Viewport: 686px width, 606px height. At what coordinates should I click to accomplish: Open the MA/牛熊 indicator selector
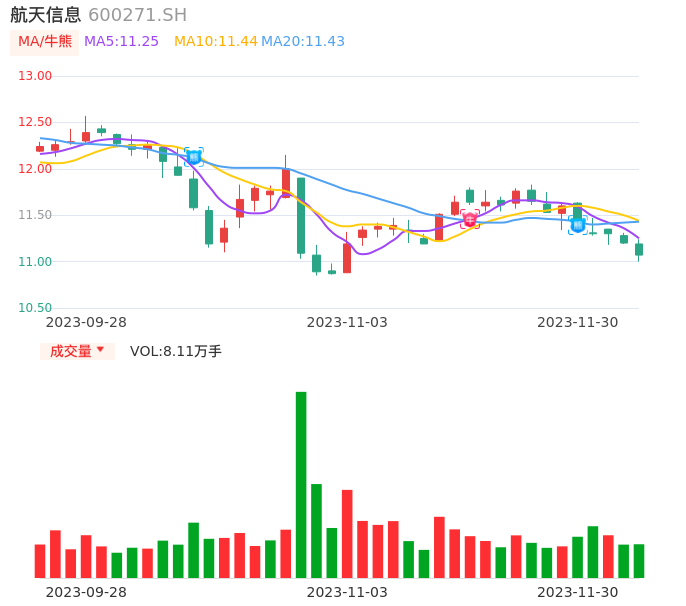tap(45, 42)
